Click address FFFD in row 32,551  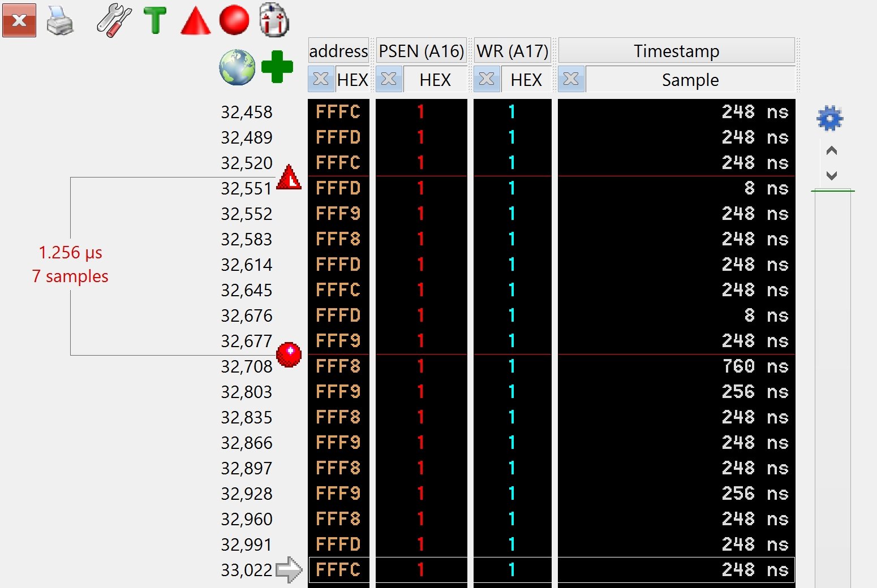point(338,188)
